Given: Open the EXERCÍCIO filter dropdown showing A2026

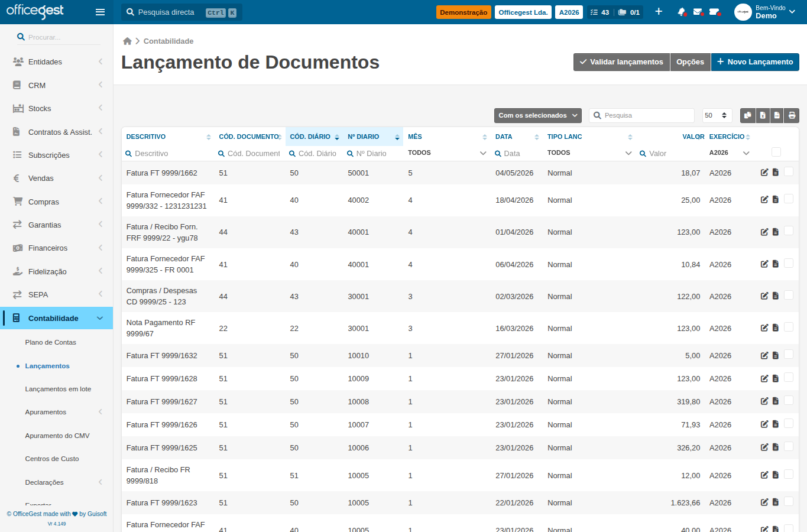Looking at the screenshot, I should coord(729,153).
